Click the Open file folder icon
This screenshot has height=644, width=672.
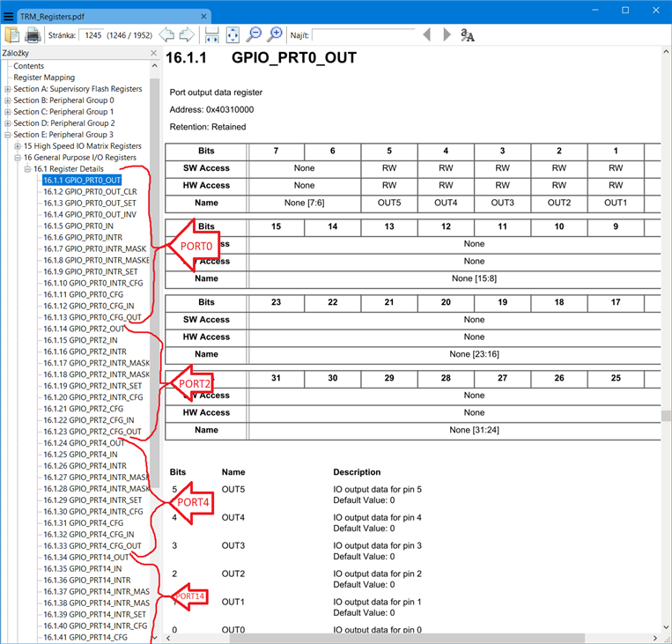tap(12, 35)
